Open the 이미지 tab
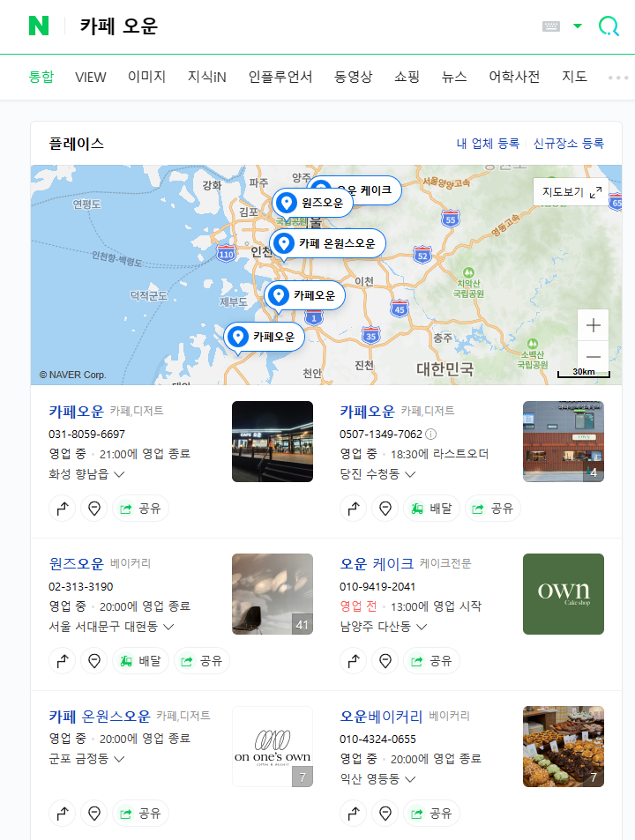The height and width of the screenshot is (840, 635). pyautogui.click(x=146, y=77)
